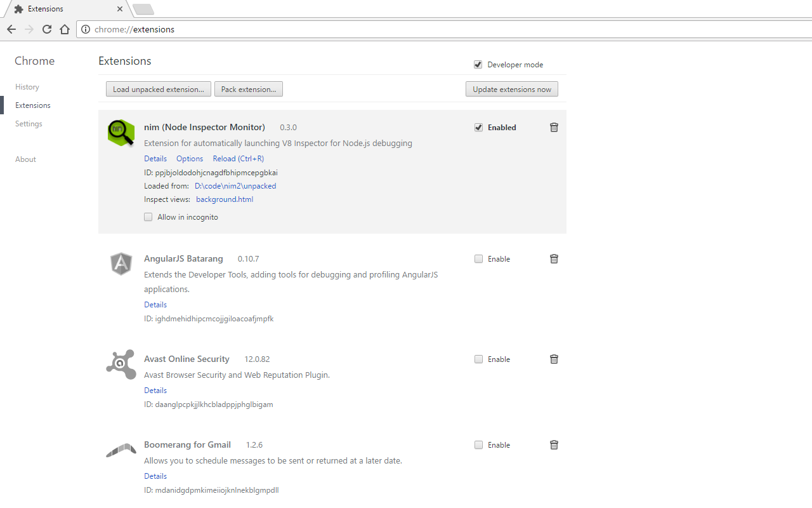Delete Avast Online Security via trash icon
The width and height of the screenshot is (812, 508).
click(554, 359)
